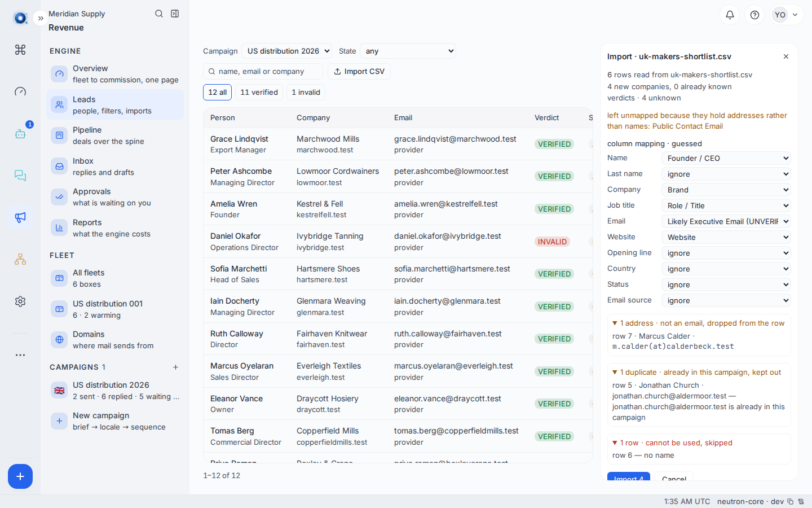Toggle the sidebar panel layout icon
812x508 pixels.
[x=175, y=14]
